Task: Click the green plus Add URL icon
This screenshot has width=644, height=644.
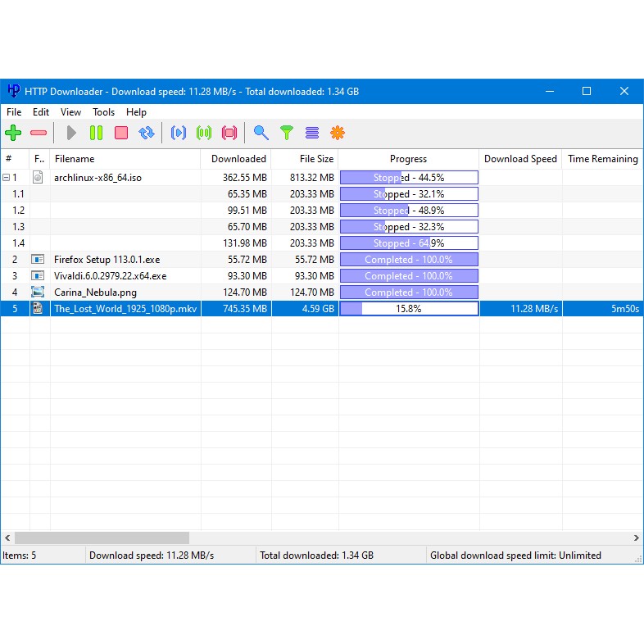Action: (x=13, y=133)
